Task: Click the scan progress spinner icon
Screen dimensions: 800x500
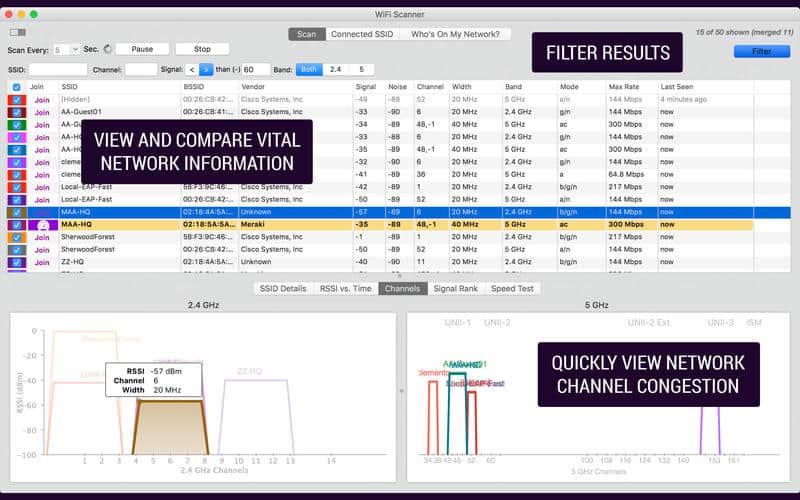Action: click(x=107, y=49)
